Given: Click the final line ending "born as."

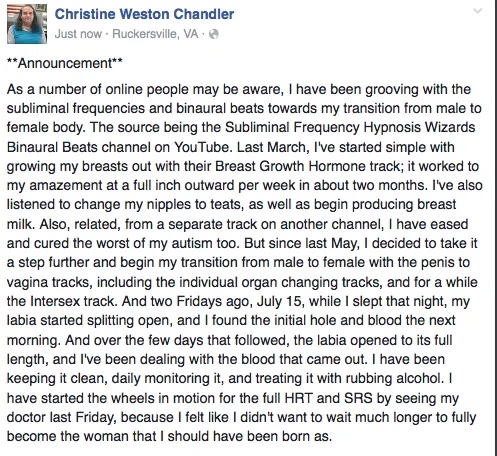Looking at the screenshot, I should click(169, 437).
